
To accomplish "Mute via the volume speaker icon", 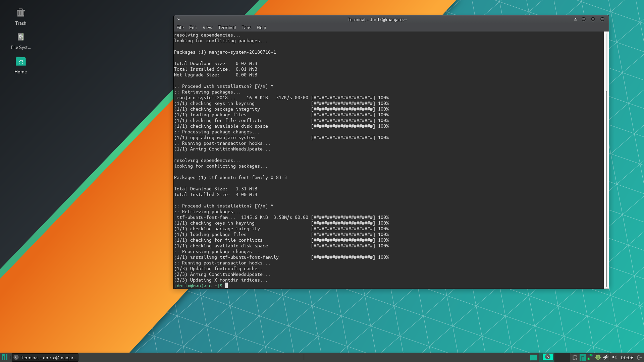I will [614, 357].
